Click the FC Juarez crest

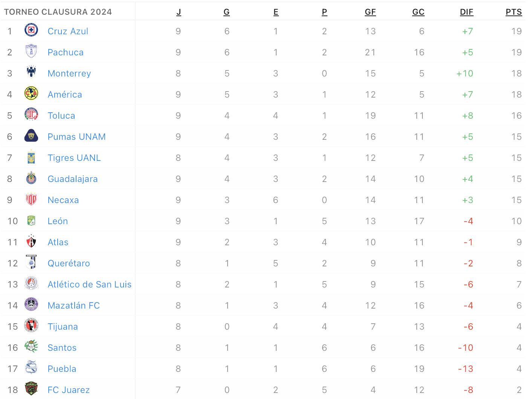[31, 388]
